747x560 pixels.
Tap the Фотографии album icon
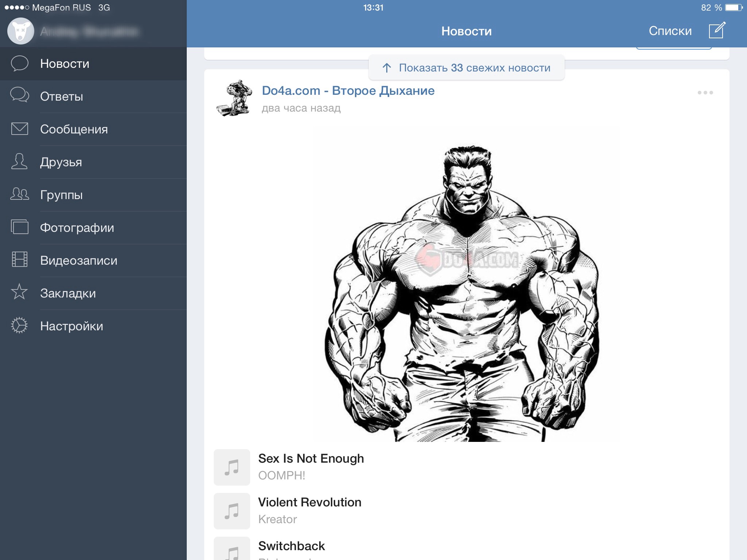[19, 227]
